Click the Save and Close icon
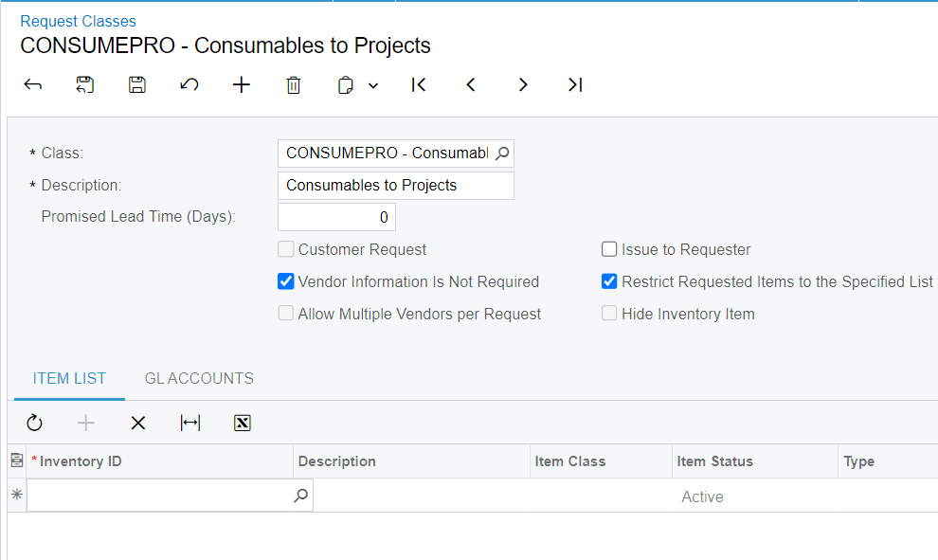 pyautogui.click(x=85, y=85)
